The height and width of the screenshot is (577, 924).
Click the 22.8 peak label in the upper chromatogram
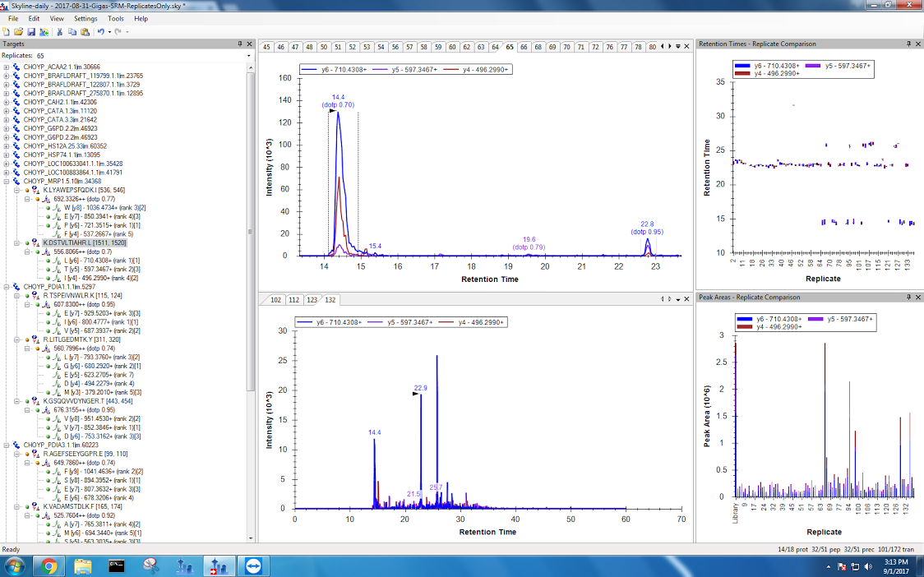click(x=647, y=224)
